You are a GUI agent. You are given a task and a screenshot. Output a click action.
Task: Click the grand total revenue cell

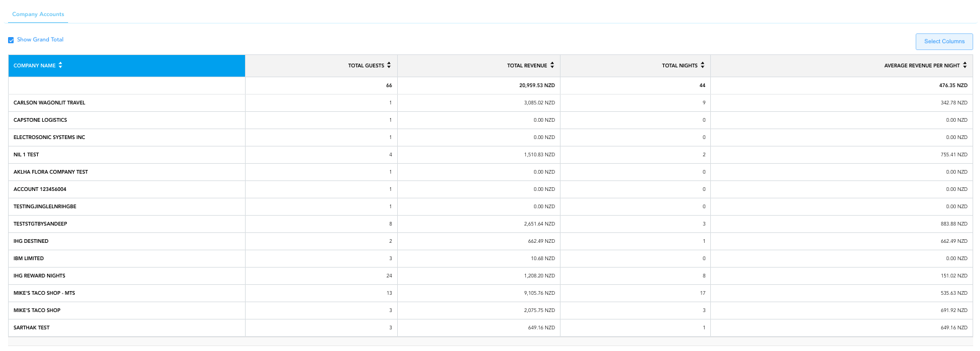(537, 85)
